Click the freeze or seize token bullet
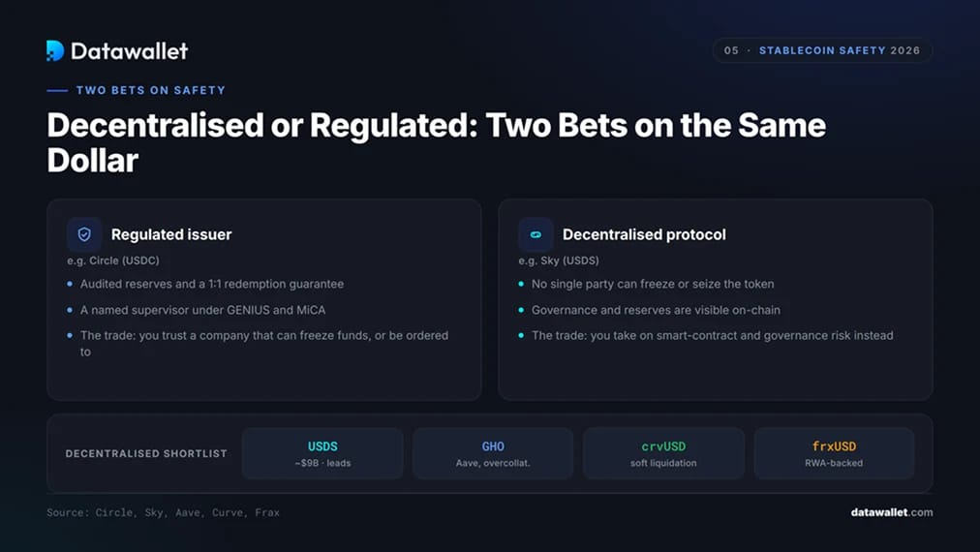Image resolution: width=980 pixels, height=552 pixels. coord(653,284)
